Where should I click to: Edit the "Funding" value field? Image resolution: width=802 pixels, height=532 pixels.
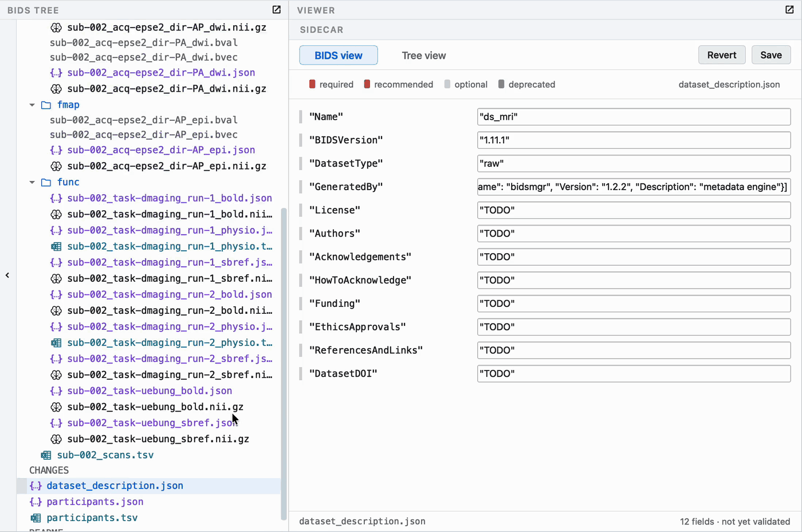click(x=634, y=304)
